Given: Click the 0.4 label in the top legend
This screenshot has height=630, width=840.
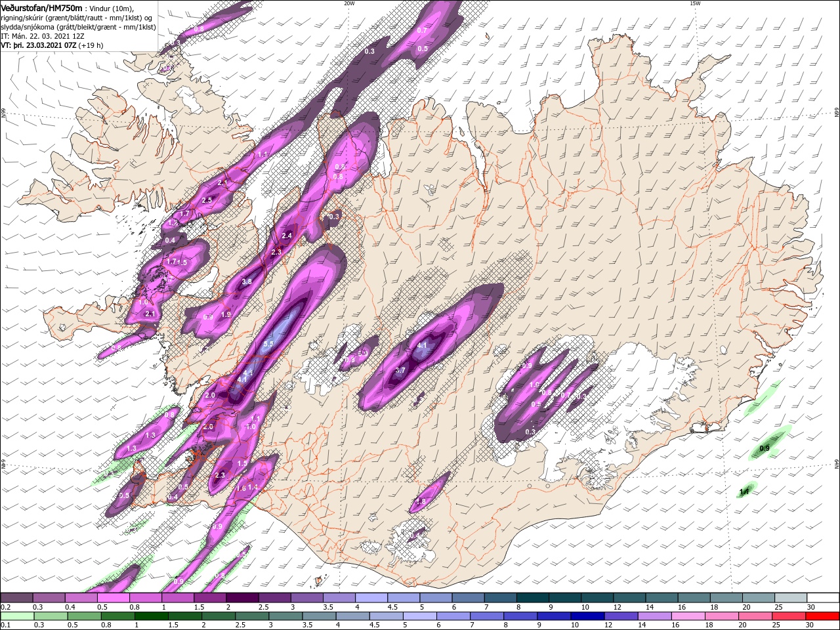Looking at the screenshot, I should [x=70, y=607].
